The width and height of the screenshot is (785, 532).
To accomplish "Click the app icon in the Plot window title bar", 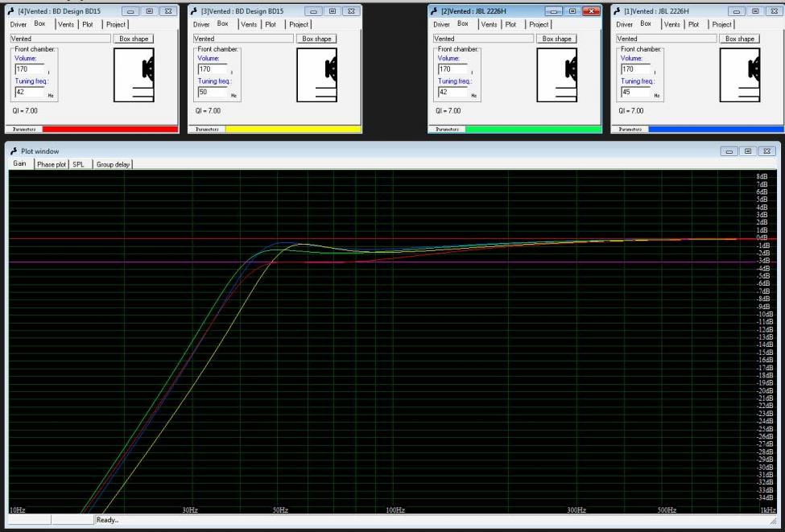I will pyautogui.click(x=14, y=151).
